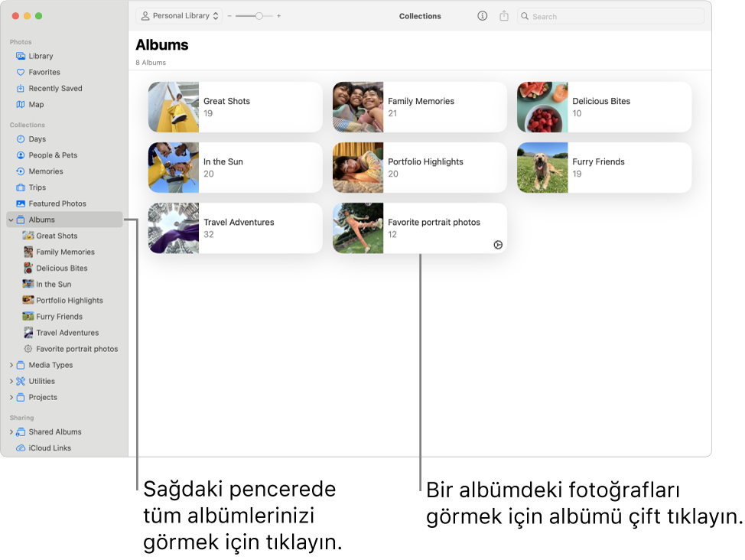Open the Memories collection

coord(45,171)
